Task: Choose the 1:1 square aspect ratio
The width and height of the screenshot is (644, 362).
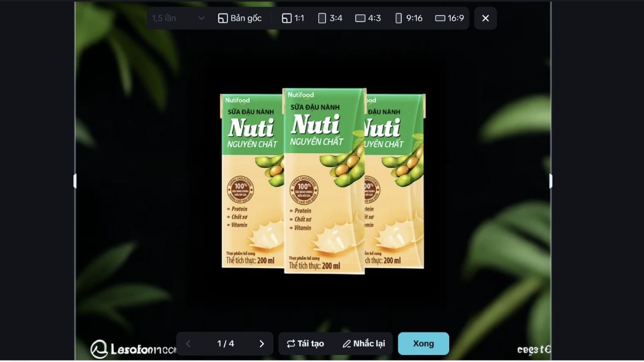Action: (293, 18)
